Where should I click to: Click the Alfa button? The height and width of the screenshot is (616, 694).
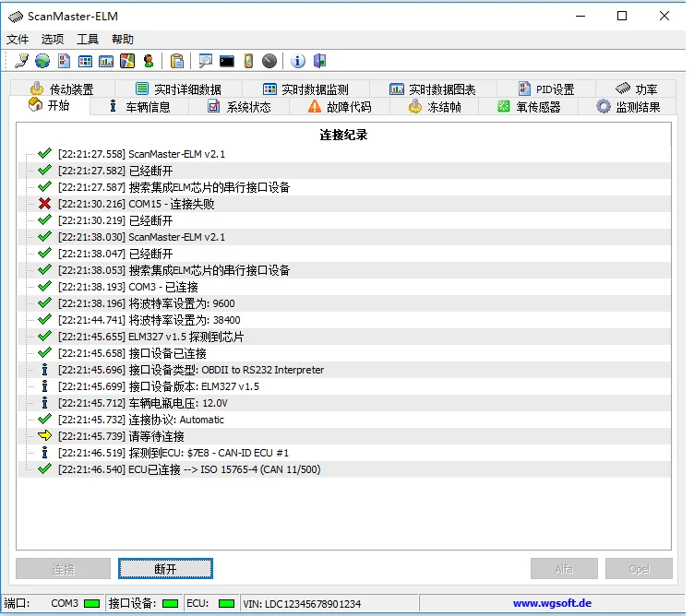[564, 569]
